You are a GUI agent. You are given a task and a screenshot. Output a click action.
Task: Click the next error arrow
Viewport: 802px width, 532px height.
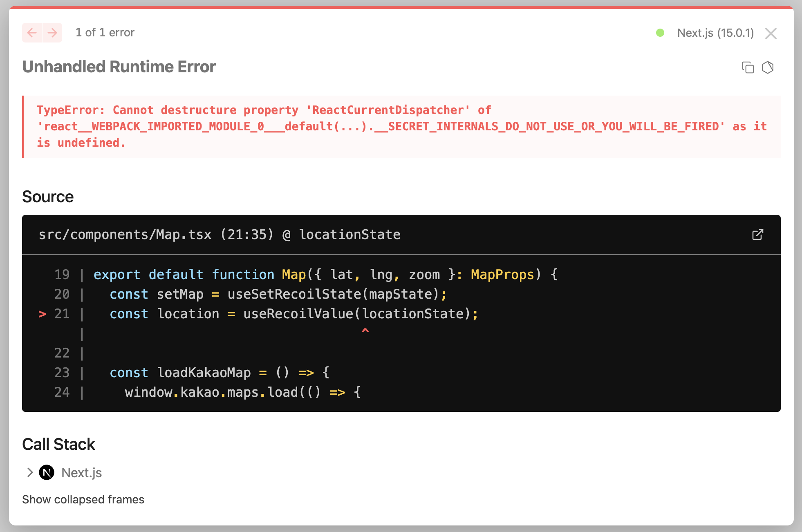[x=52, y=33]
